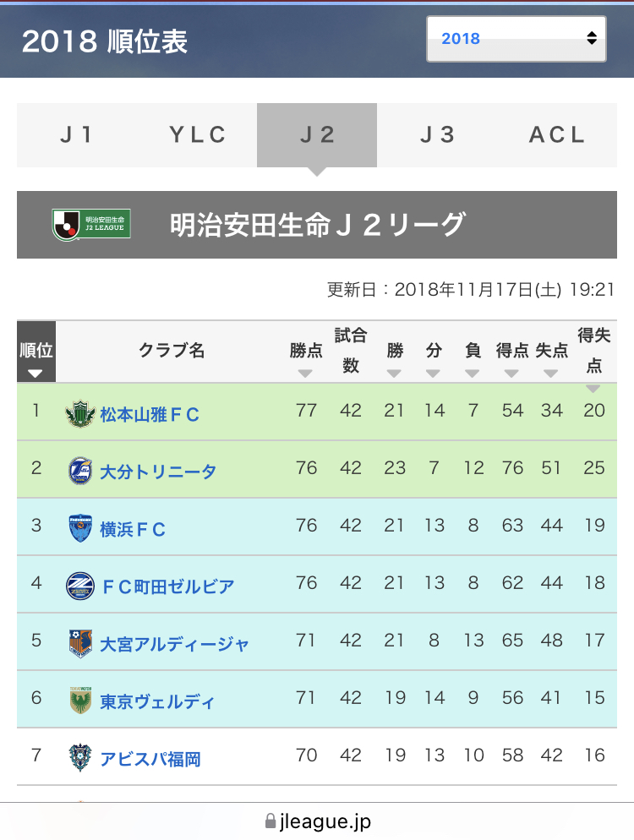The height and width of the screenshot is (840, 634).
Task: Click the Tokyo Verdy club crest
Action: 79,701
